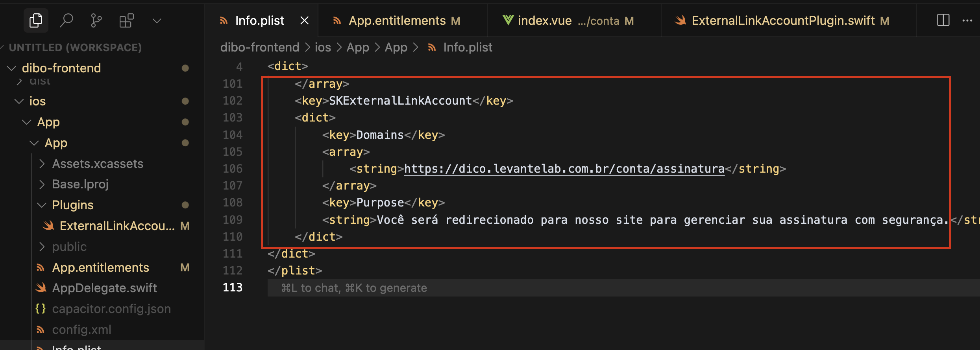Screen dimensions: 980x350
Task: Collapse the ios folder
Action: 19,101
